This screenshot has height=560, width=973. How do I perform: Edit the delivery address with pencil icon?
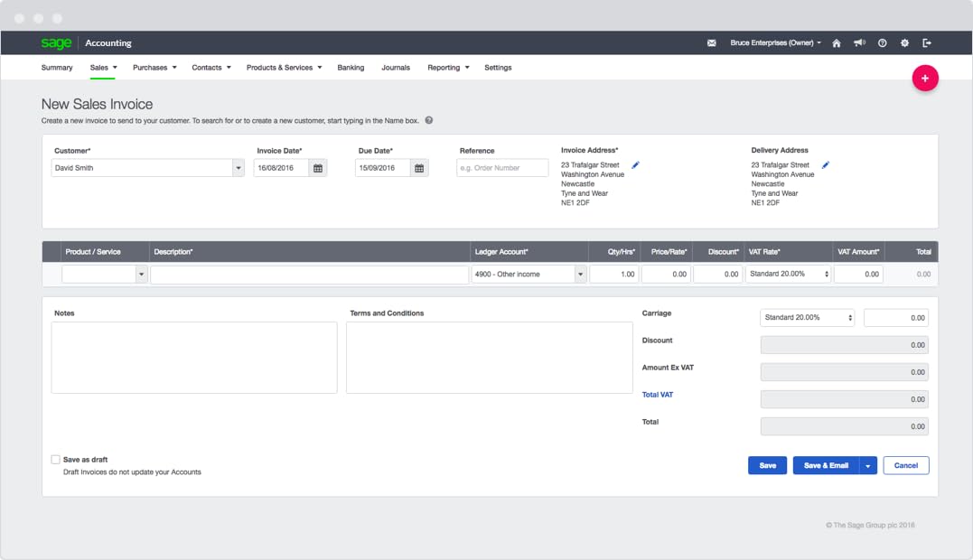click(825, 165)
